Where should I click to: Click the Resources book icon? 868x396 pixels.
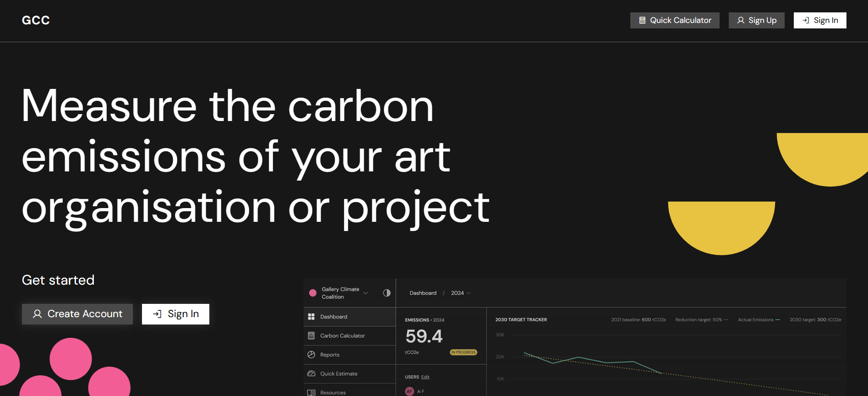[311, 393]
